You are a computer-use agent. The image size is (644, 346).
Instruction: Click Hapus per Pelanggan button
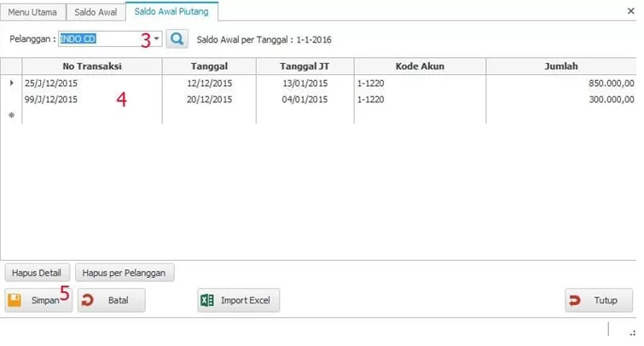click(x=125, y=274)
